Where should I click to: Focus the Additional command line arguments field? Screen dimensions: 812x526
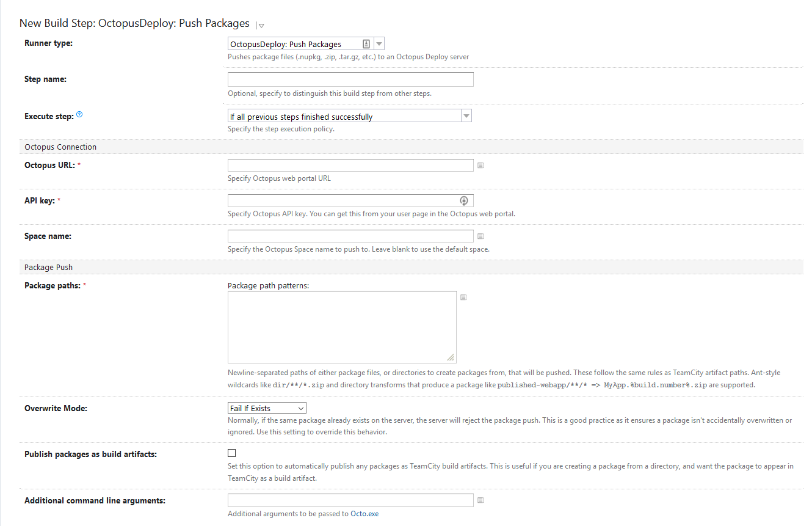(x=350, y=500)
